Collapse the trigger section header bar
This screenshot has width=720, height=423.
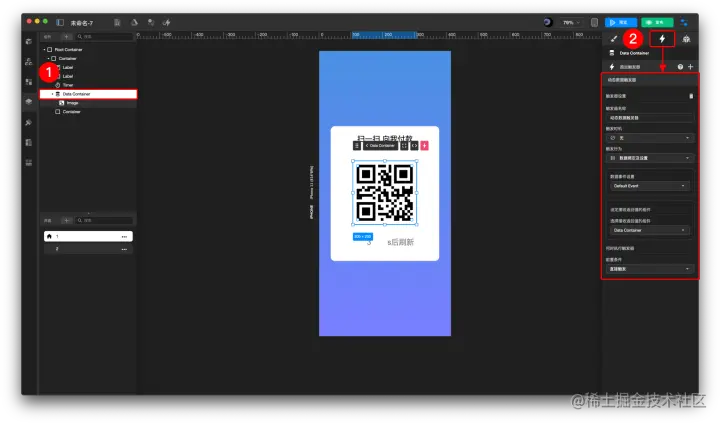(650, 80)
